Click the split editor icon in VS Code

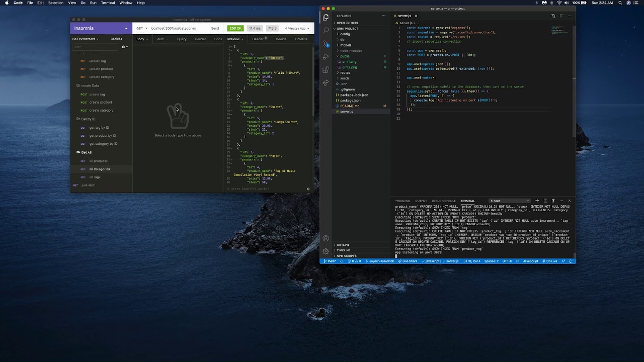(561, 16)
